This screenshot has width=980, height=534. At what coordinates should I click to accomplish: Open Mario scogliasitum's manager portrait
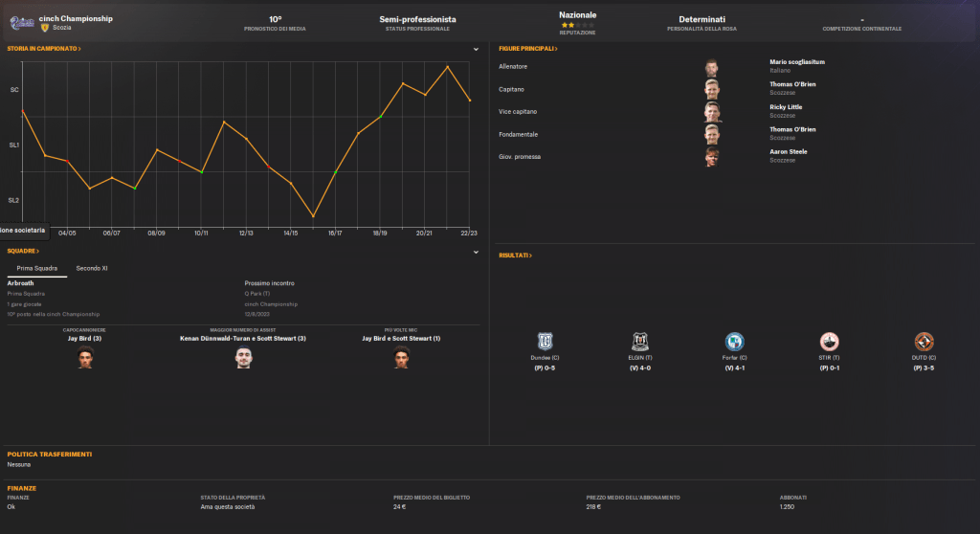(x=712, y=67)
